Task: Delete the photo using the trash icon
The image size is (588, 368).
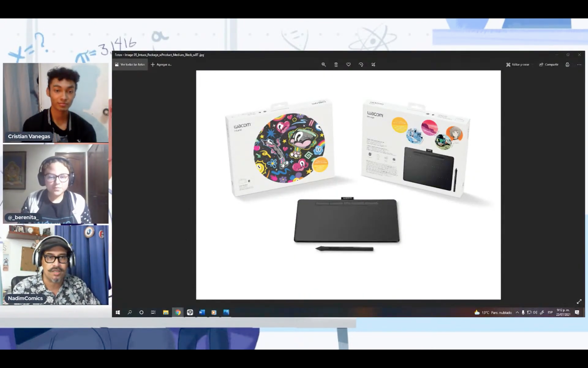Action: tap(336, 65)
